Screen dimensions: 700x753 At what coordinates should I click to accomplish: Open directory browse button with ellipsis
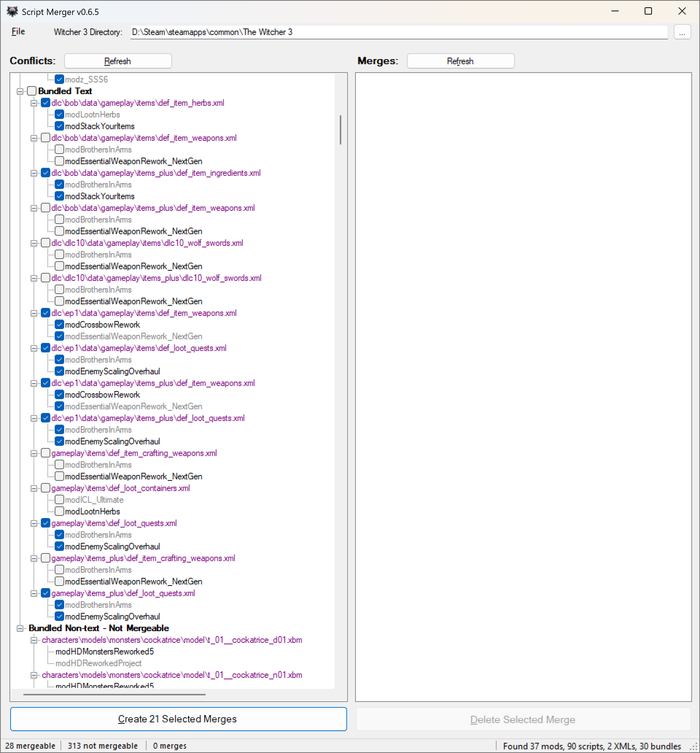pyautogui.click(x=682, y=32)
